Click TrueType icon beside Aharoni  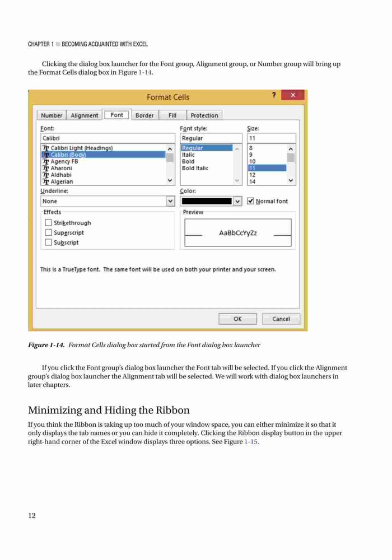[x=46, y=168]
